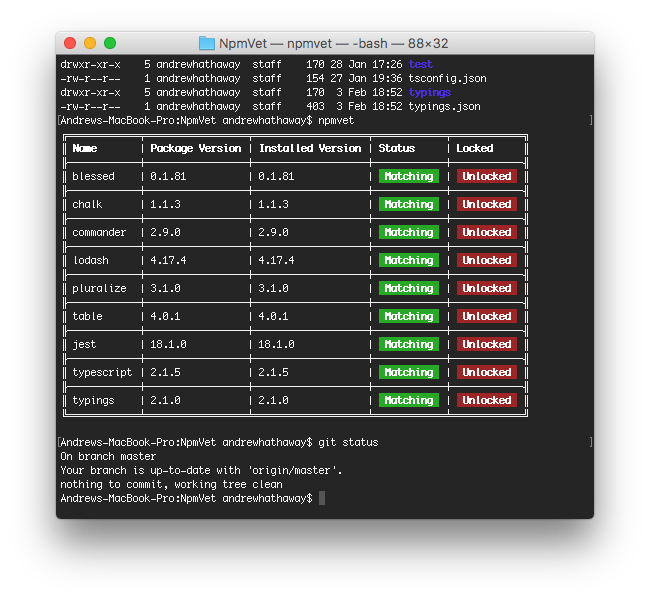Click the Status column header

(396, 148)
